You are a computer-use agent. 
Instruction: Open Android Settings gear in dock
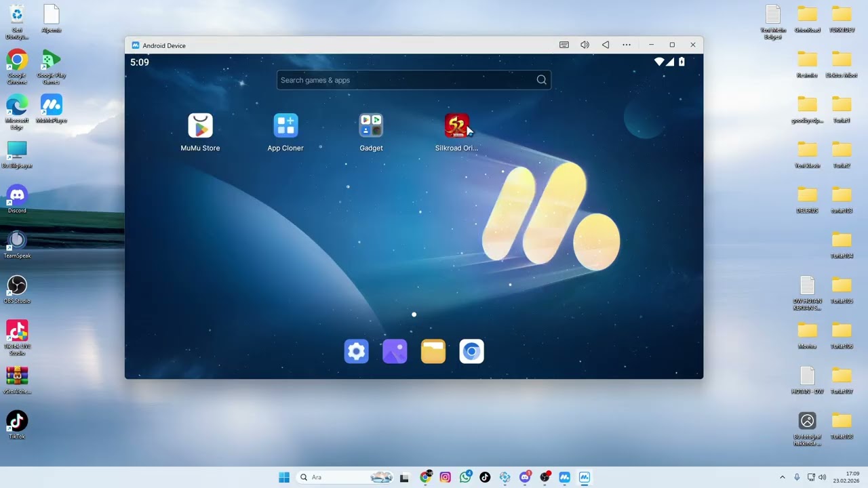point(356,351)
